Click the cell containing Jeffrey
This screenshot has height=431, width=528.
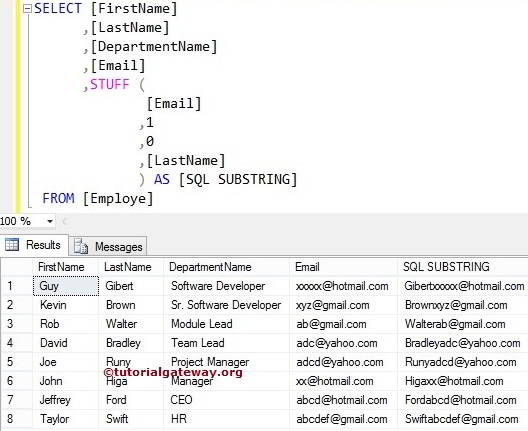pos(66,400)
